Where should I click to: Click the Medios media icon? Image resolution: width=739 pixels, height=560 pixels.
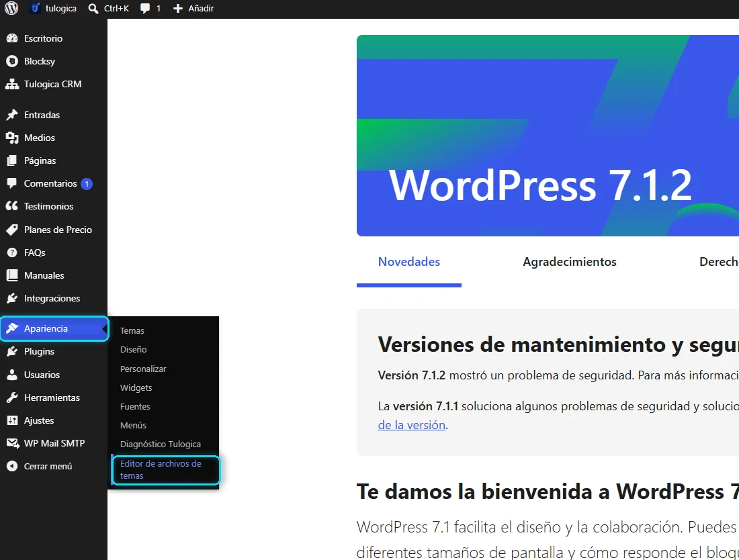tap(12, 138)
